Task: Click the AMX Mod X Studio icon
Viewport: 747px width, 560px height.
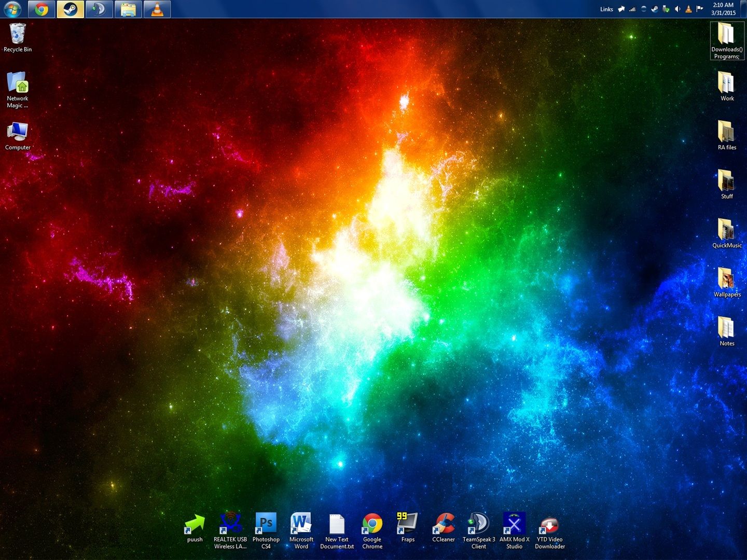Action: [x=514, y=524]
